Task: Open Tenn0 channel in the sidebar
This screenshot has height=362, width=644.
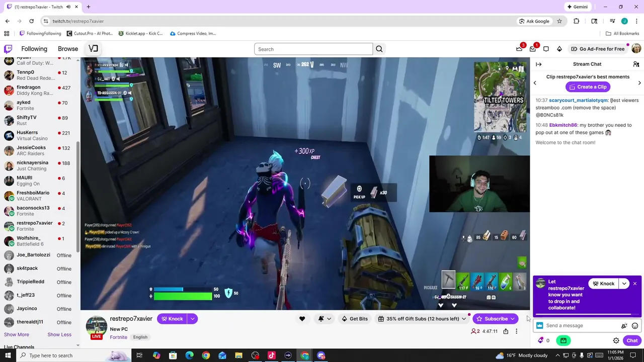Action: (39, 75)
